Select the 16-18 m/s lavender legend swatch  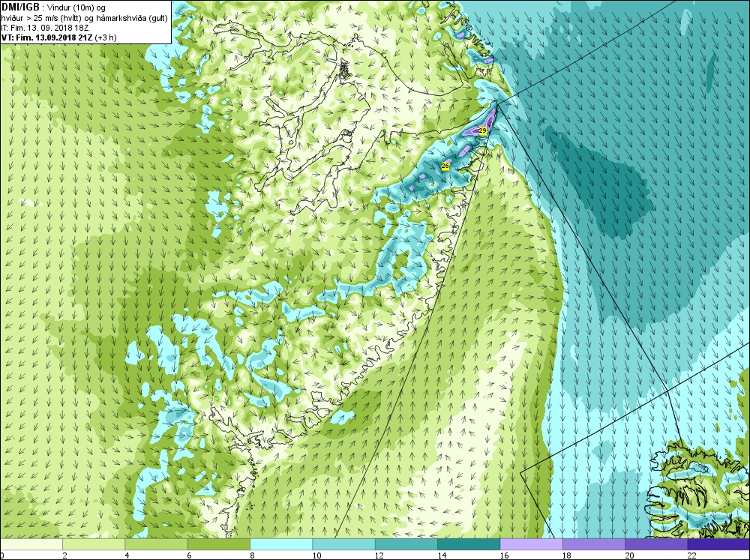(531, 544)
